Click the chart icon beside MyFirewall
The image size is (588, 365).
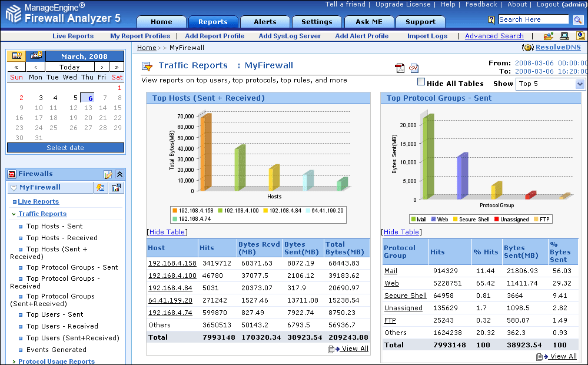116,188
